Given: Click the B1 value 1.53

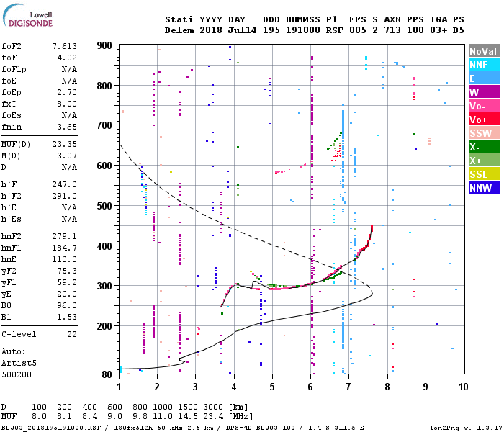Looking at the screenshot, I should (x=67, y=317).
